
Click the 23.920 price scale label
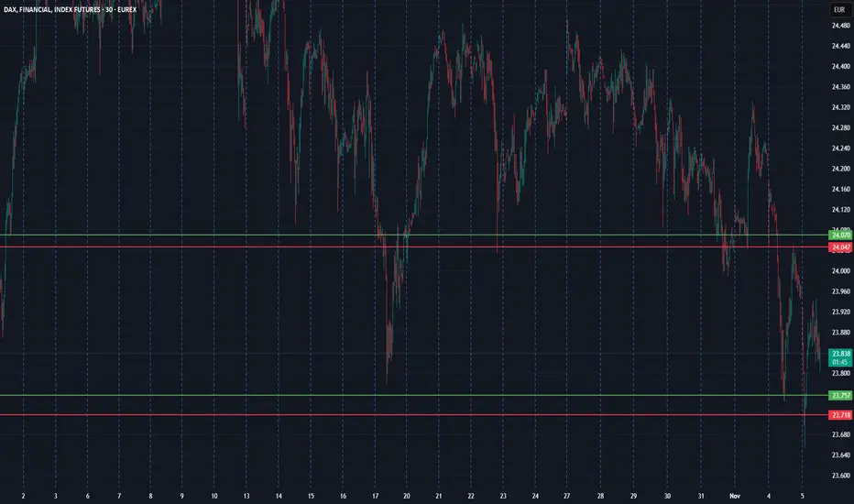[840, 312]
